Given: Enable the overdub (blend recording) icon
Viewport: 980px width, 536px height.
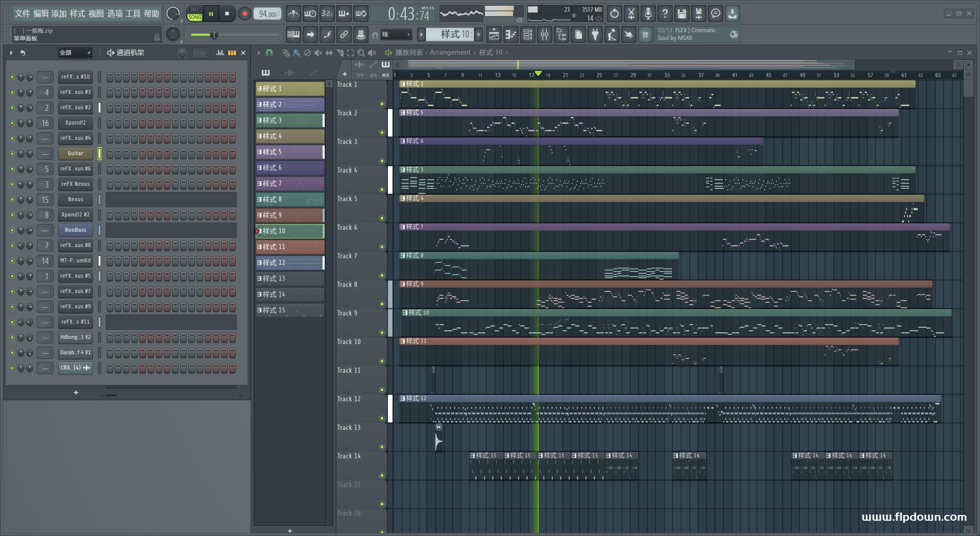Looking at the screenshot, I should [344, 14].
